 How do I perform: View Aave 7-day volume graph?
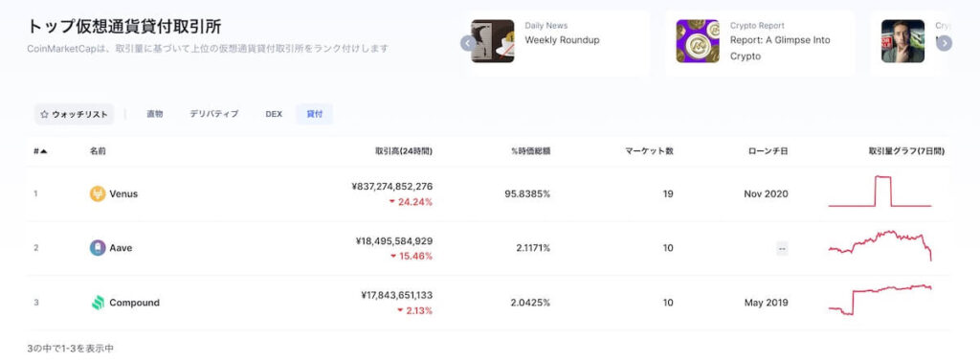coord(880,245)
